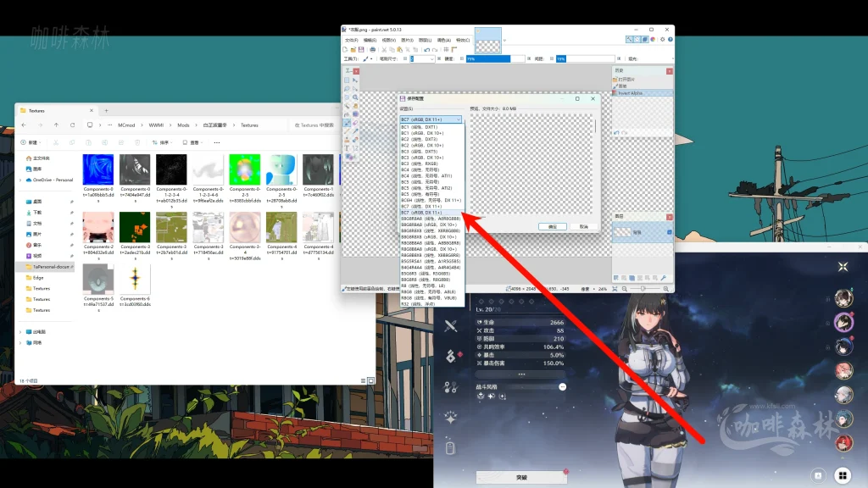Select the Text tool in paint.net
Screen dimensions: 868x488
pos(347,148)
